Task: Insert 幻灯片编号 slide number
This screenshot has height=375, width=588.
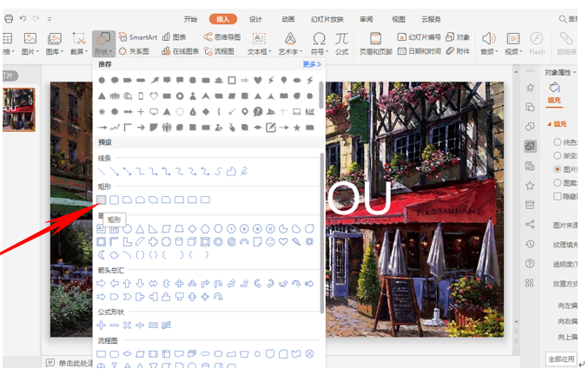Action: point(419,37)
